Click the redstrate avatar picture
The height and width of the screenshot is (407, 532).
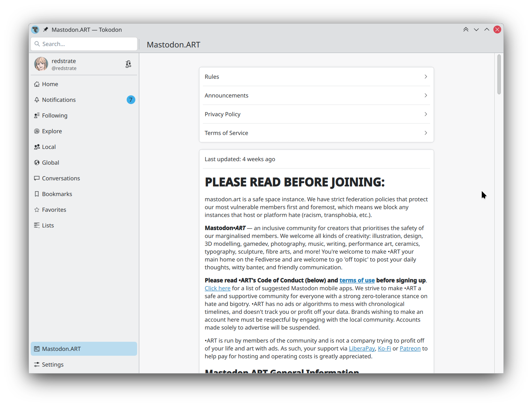click(41, 64)
